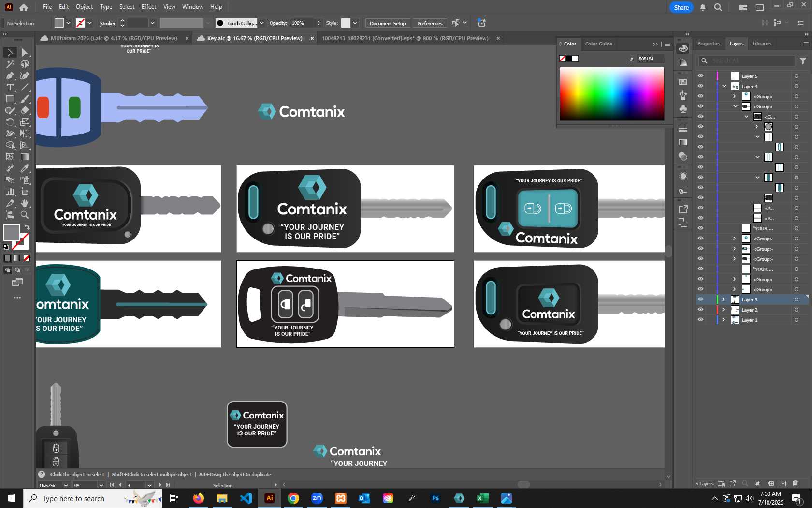The width and height of the screenshot is (812, 508).
Task: Select the Hand tool
Action: (x=25, y=203)
